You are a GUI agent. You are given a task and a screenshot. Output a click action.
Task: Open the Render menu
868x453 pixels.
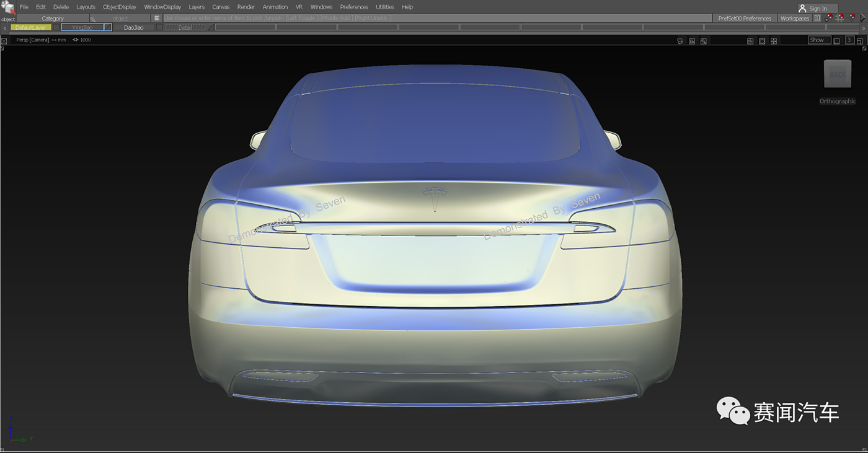tap(246, 7)
